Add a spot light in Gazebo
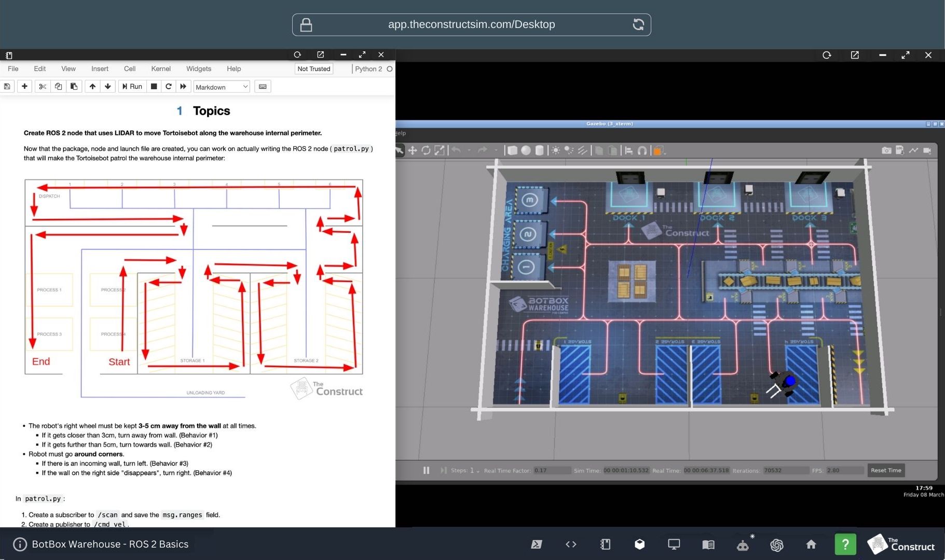Viewport: 945px width, 560px height. tap(569, 150)
